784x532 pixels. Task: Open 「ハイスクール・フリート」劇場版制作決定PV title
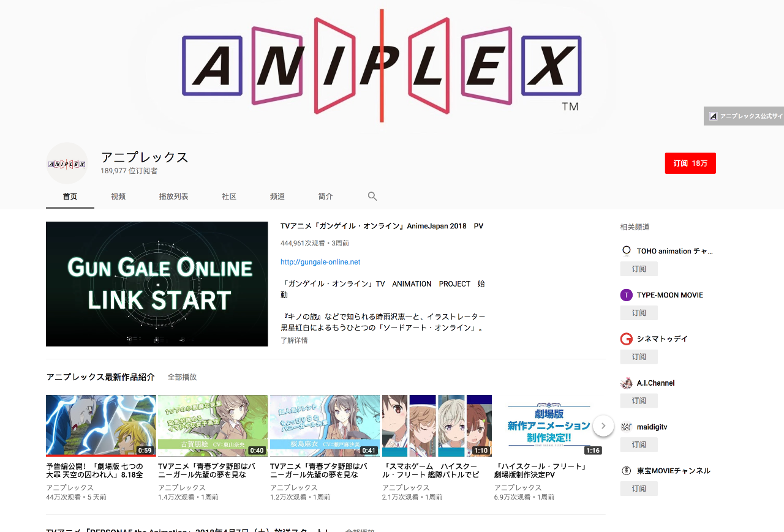[x=541, y=471]
